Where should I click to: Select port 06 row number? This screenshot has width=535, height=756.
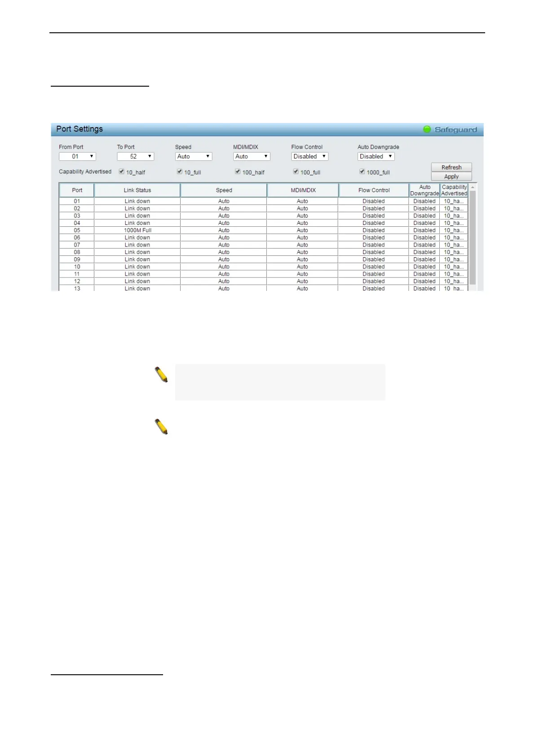point(77,237)
